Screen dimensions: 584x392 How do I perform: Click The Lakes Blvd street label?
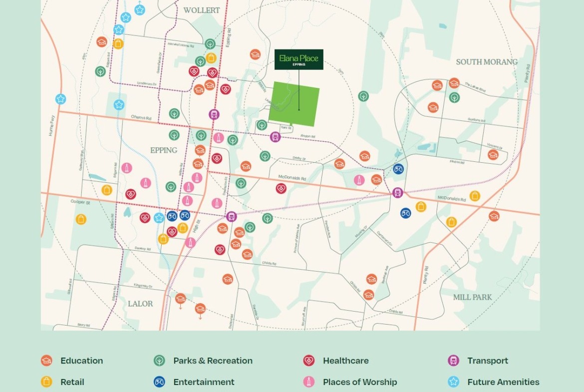(x=475, y=87)
